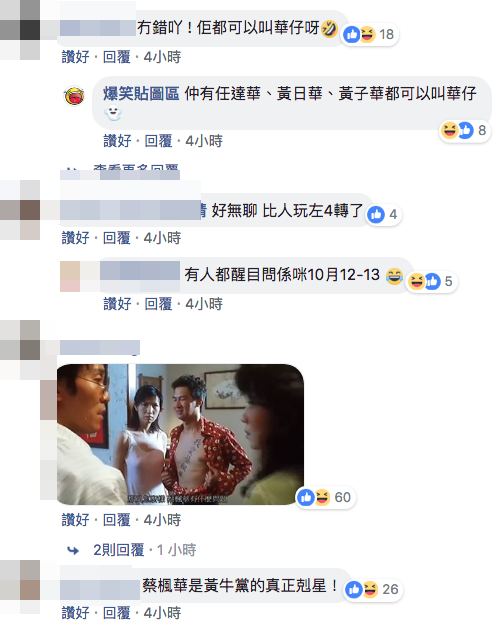Click the reply arrow icon beside 2則回覆
The image size is (498, 627).
click(x=73, y=551)
